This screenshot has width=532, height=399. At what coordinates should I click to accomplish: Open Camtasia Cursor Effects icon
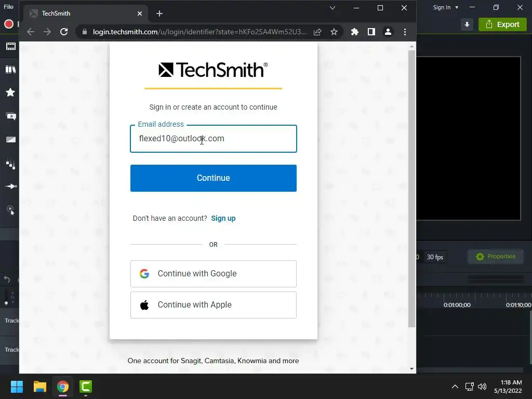tap(11, 210)
